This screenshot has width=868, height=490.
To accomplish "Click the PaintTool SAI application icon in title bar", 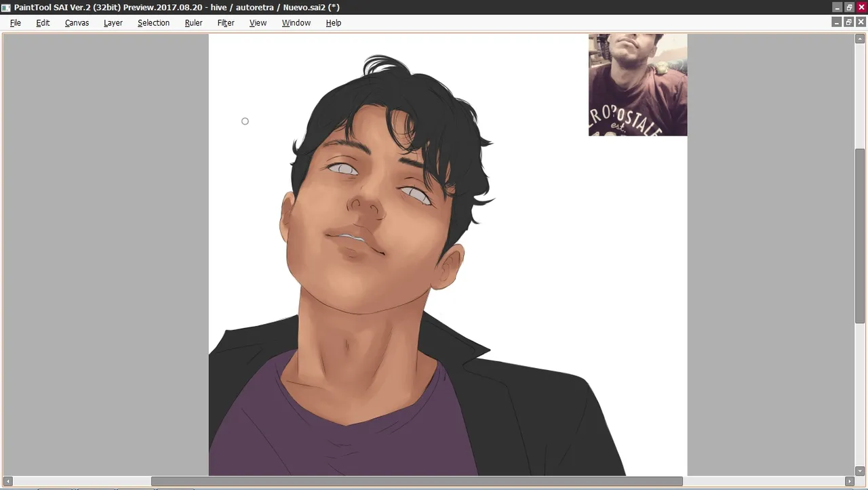I will pos(6,7).
